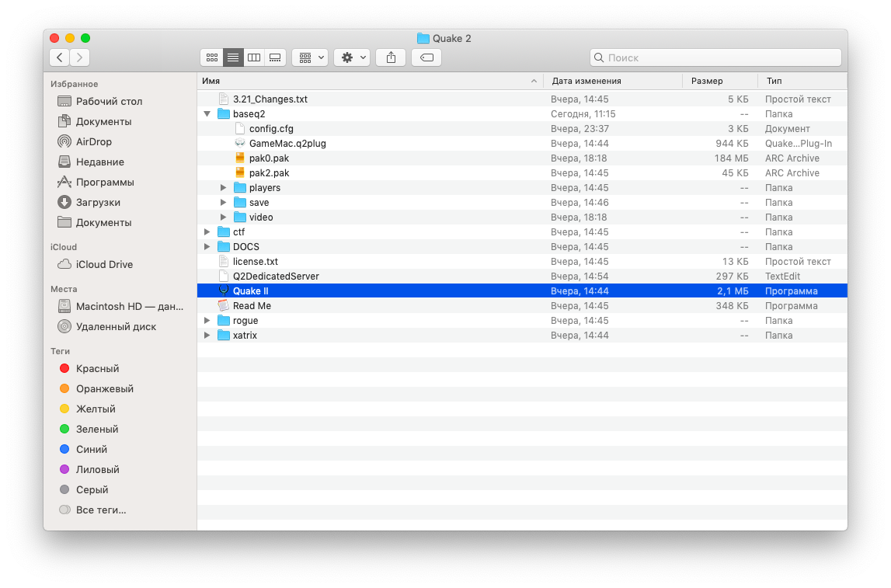This screenshot has width=891, height=588.
Task: Focus the Поиск search field
Action: coord(715,57)
